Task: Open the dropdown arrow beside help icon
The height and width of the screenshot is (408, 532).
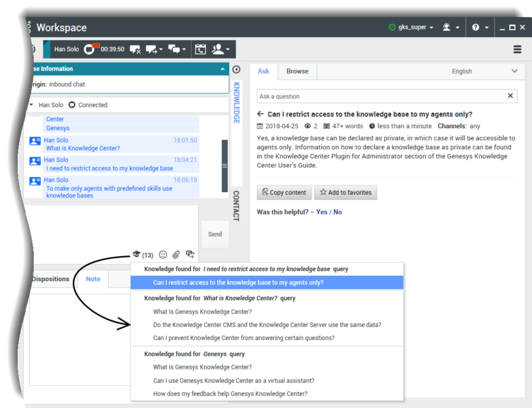Action: tap(486, 27)
